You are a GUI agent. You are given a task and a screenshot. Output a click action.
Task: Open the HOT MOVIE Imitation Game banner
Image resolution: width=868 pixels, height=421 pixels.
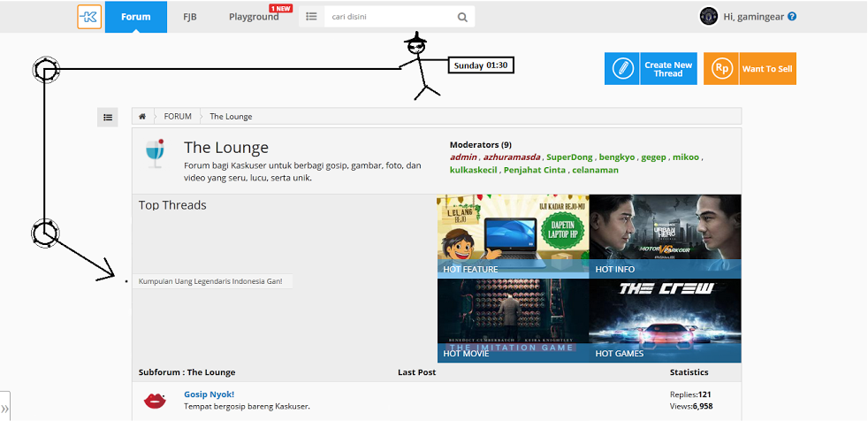514,321
